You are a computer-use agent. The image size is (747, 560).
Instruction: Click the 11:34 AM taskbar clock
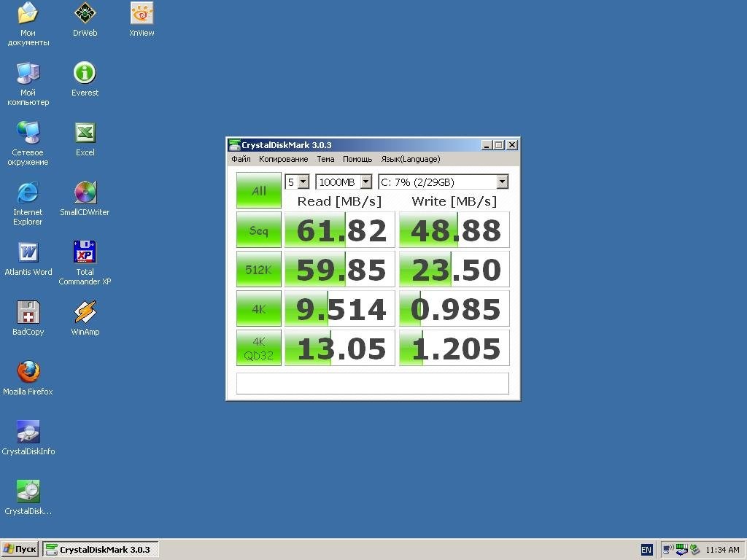click(722, 550)
